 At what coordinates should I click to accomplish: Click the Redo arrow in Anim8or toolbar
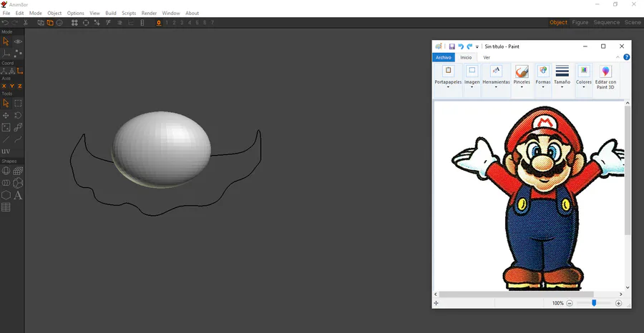pyautogui.click(x=15, y=23)
